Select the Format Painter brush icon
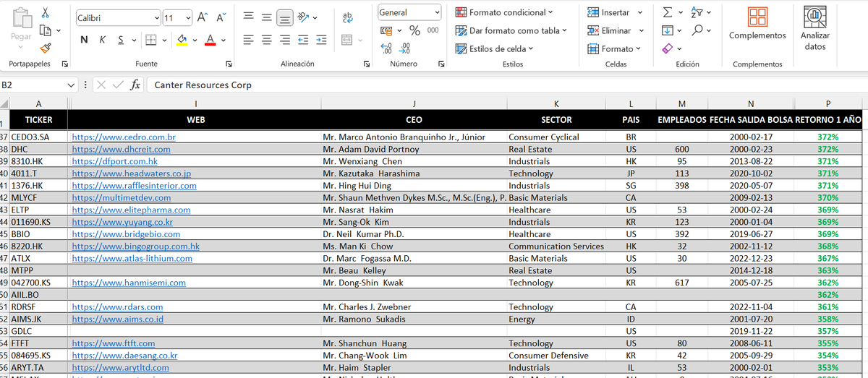Viewport: 868px width, 378px height. pyautogui.click(x=46, y=48)
